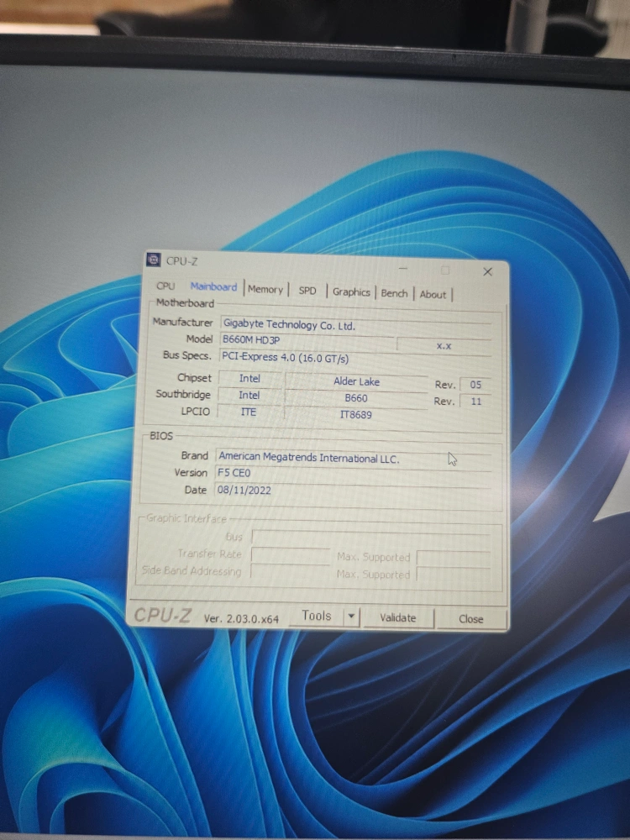Click the CPU-Z app icon in title bar
The height and width of the screenshot is (840, 630).
pos(153,260)
